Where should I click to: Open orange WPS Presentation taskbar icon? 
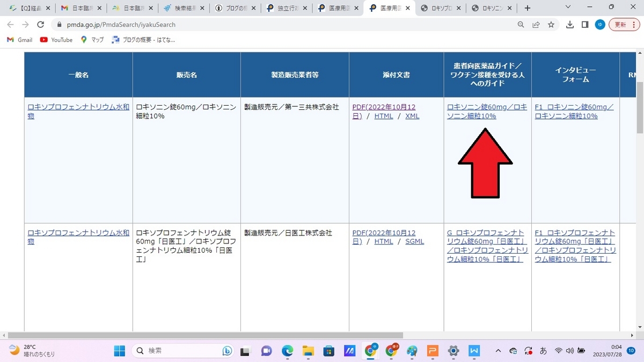coord(433,351)
